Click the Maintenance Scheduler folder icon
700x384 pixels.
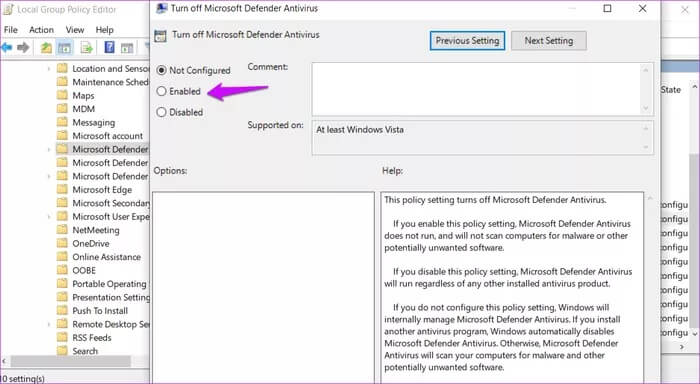coord(62,82)
